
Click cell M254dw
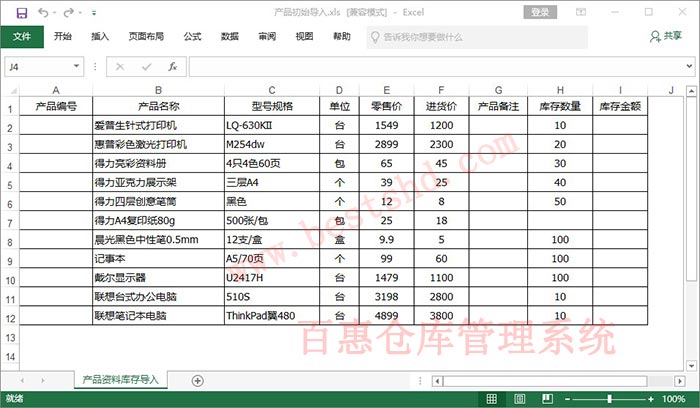coord(272,145)
